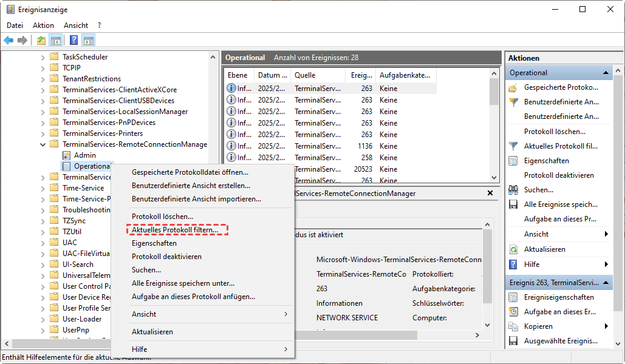Viewport: 625px width, 364px height.
Task: Click the blue Help question-mark toolbar icon
Action: [x=73, y=41]
